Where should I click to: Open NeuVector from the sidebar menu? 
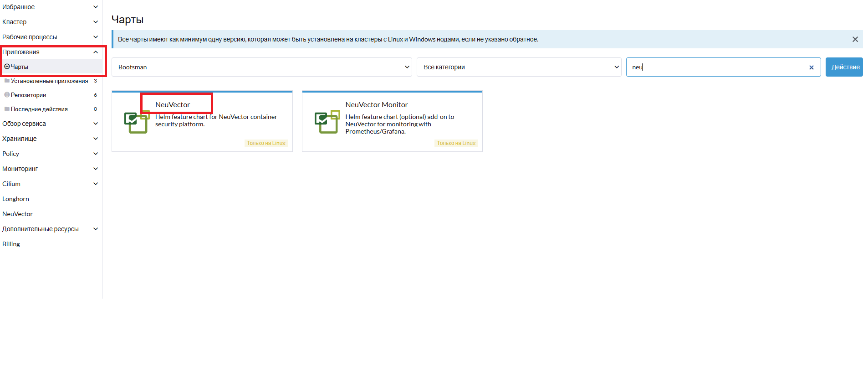18,214
